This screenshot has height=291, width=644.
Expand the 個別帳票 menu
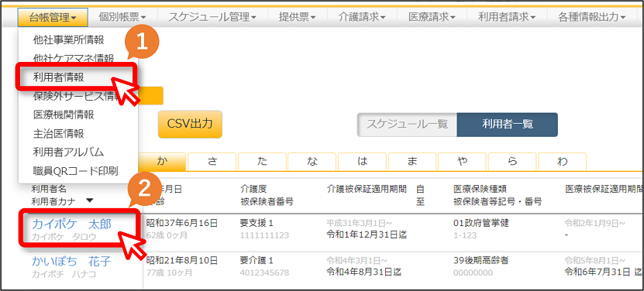tap(122, 17)
